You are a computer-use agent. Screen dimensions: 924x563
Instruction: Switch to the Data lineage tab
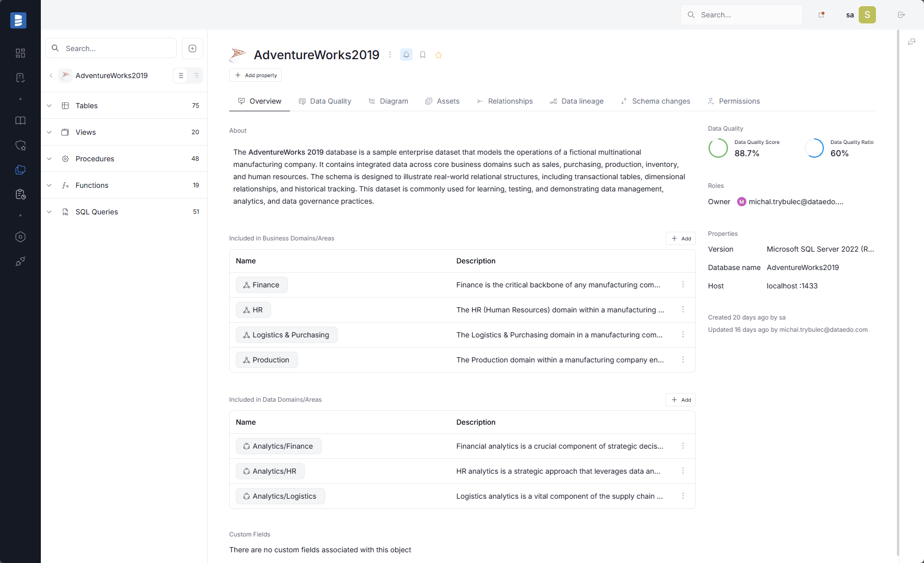[x=577, y=101]
